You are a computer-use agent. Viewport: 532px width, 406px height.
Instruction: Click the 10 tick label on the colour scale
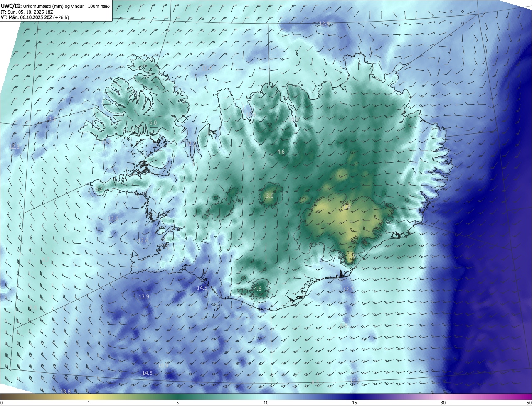[x=266, y=403]
